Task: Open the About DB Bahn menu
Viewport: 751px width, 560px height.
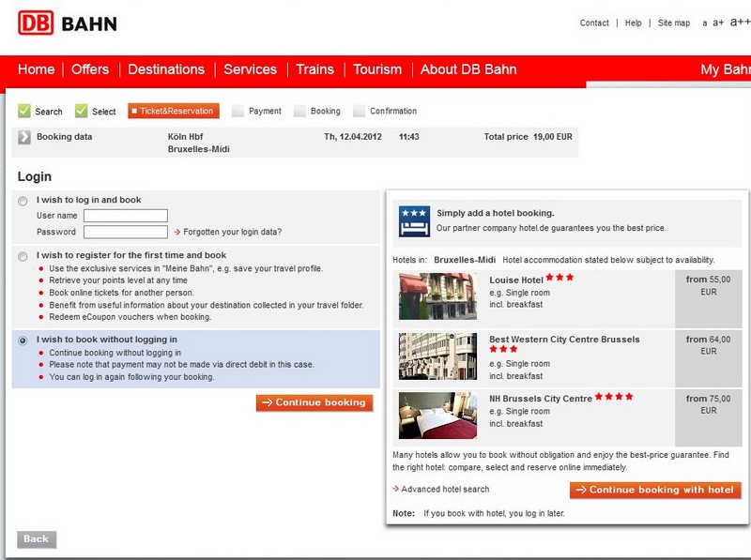Action: pyautogui.click(x=468, y=69)
